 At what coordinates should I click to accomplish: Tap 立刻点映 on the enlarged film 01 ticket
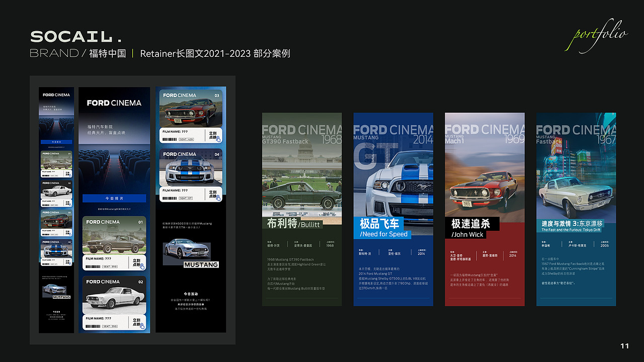click(x=138, y=264)
